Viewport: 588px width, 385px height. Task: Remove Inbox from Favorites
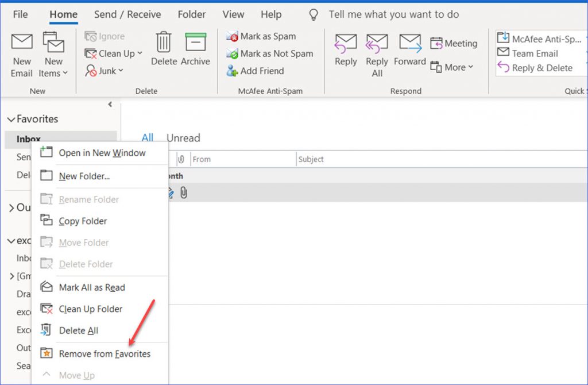pos(105,353)
